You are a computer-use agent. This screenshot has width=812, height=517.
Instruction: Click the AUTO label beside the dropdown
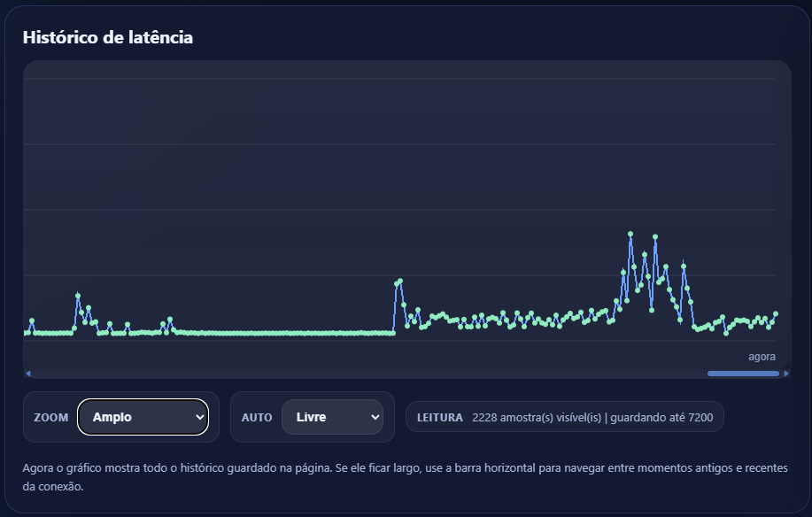click(x=257, y=417)
